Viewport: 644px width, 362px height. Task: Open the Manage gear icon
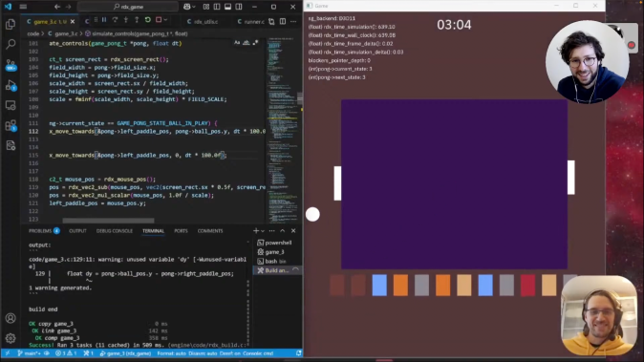coord(11,338)
